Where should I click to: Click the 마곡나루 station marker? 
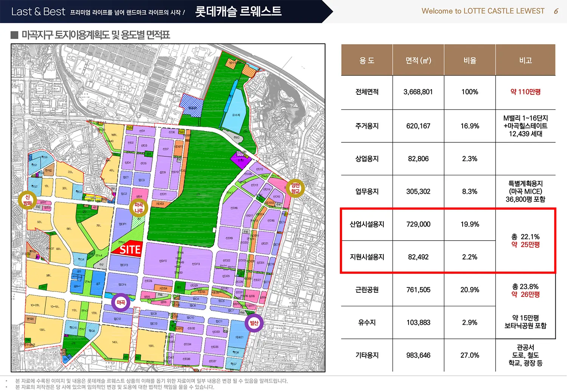pyautogui.click(x=139, y=208)
